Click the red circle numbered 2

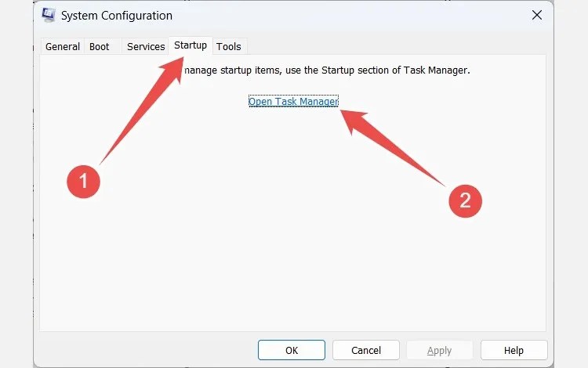point(465,201)
